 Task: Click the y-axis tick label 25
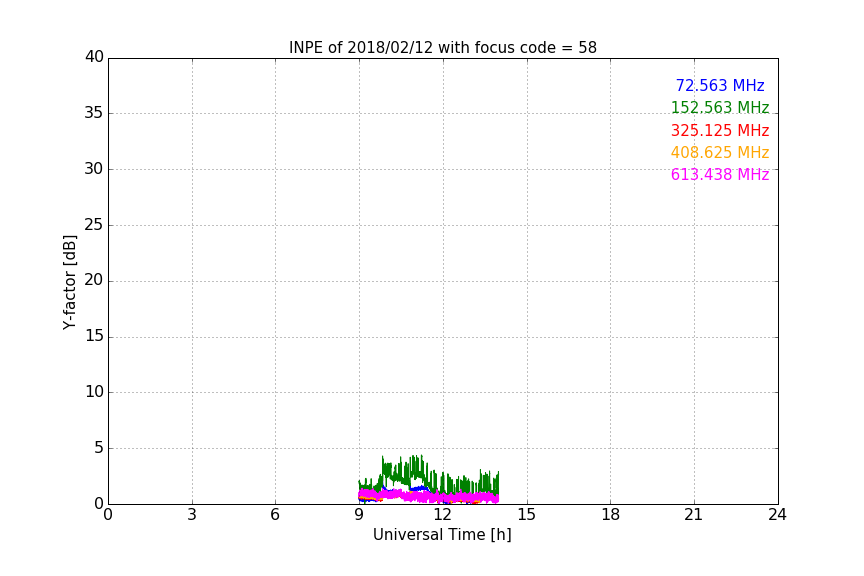(94, 224)
